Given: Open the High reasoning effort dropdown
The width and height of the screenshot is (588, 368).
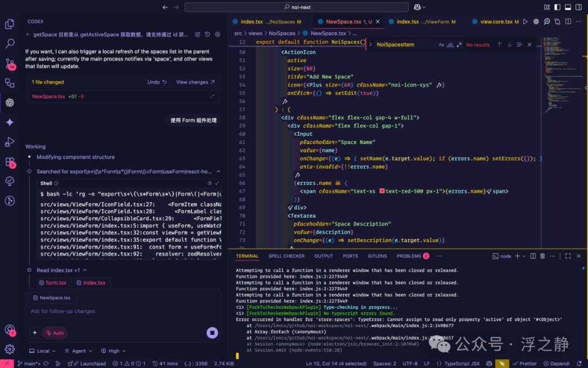Looking at the screenshot, I should (113, 351).
